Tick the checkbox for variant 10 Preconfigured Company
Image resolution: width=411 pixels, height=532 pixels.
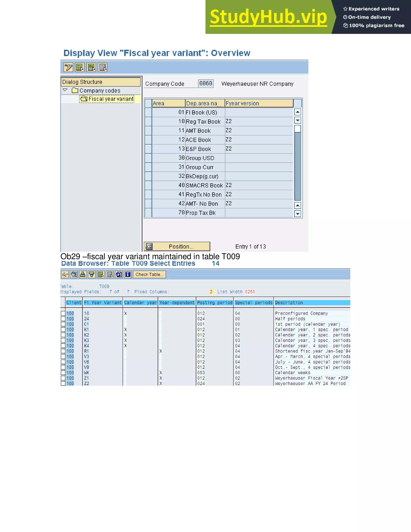(63, 313)
